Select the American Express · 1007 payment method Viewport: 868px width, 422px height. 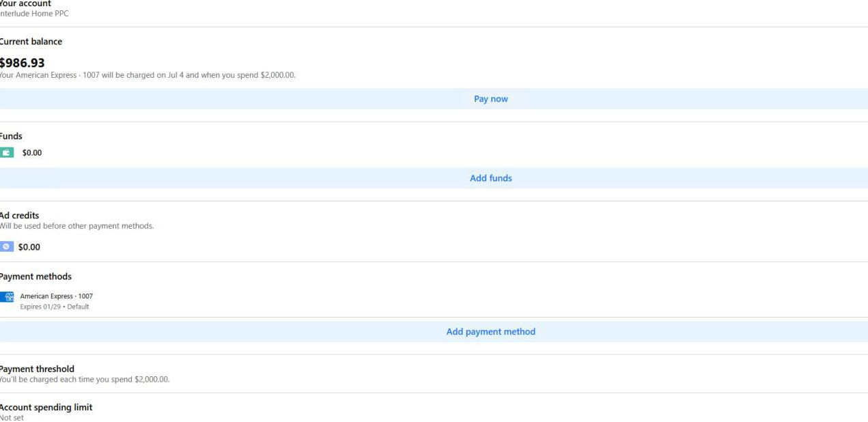[56, 296]
